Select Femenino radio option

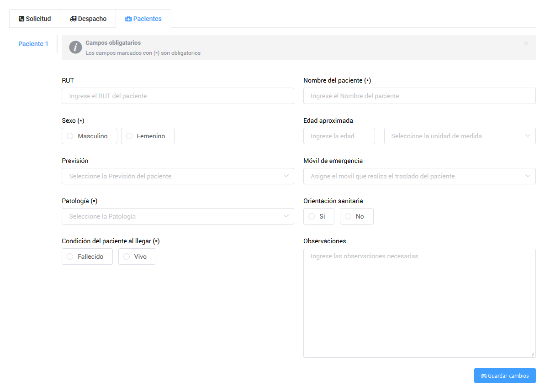coord(129,136)
